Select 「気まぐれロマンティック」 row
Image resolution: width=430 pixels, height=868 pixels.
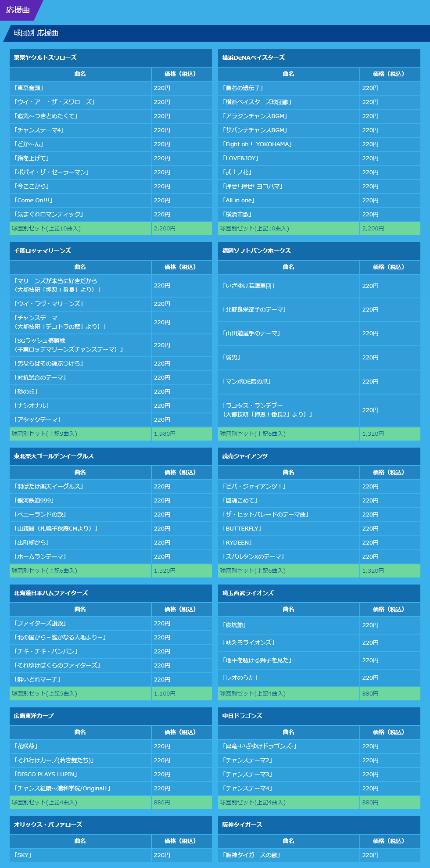(x=111, y=215)
